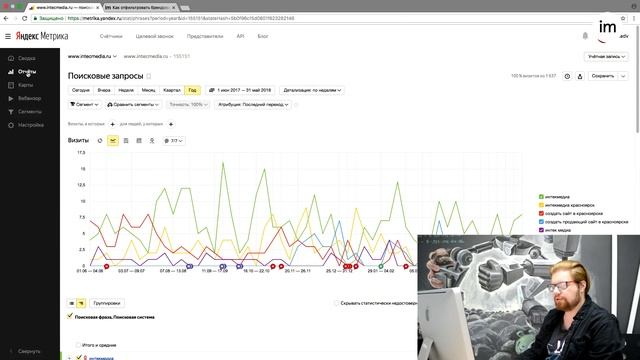Screen dimensions: 640x360
Task: Open Карты in the sidebar
Action: point(25,85)
